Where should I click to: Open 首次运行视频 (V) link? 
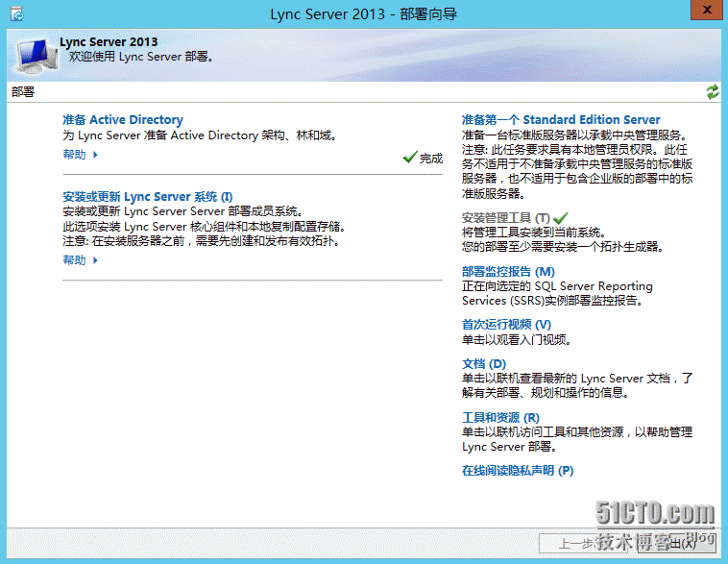click(506, 325)
